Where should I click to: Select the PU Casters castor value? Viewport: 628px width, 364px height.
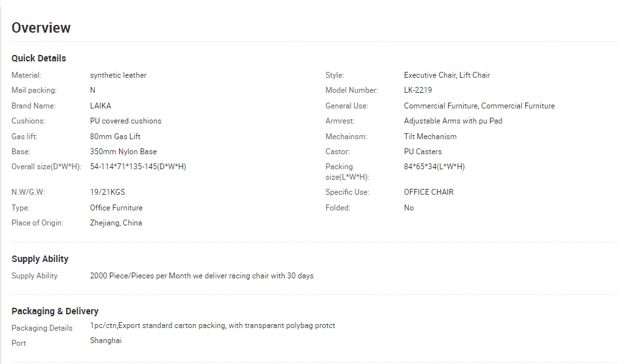point(423,152)
